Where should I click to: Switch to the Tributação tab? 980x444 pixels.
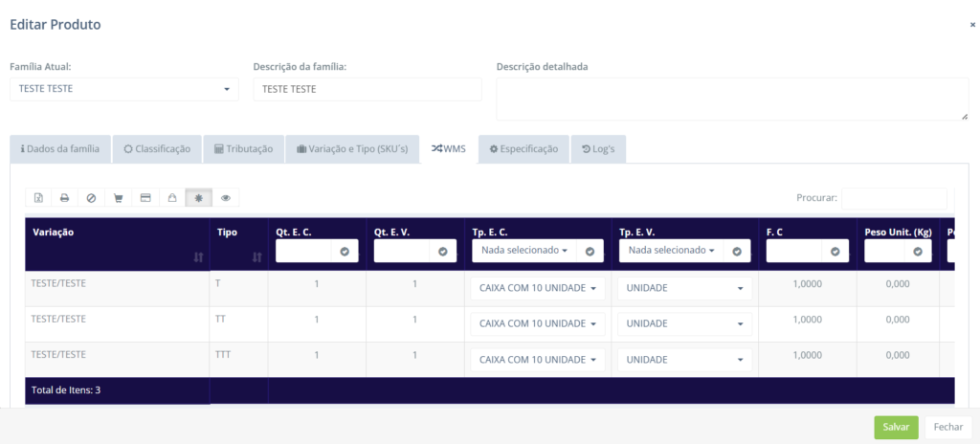244,149
